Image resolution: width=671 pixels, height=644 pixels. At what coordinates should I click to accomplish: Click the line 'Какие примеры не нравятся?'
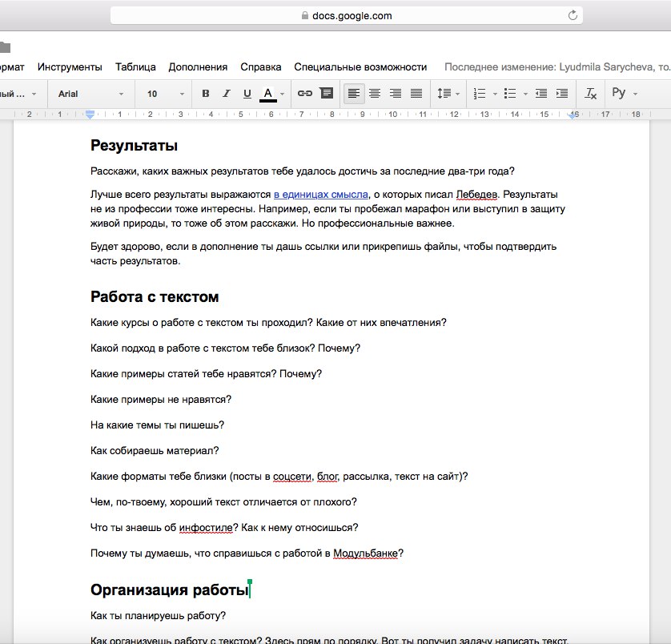160,399
